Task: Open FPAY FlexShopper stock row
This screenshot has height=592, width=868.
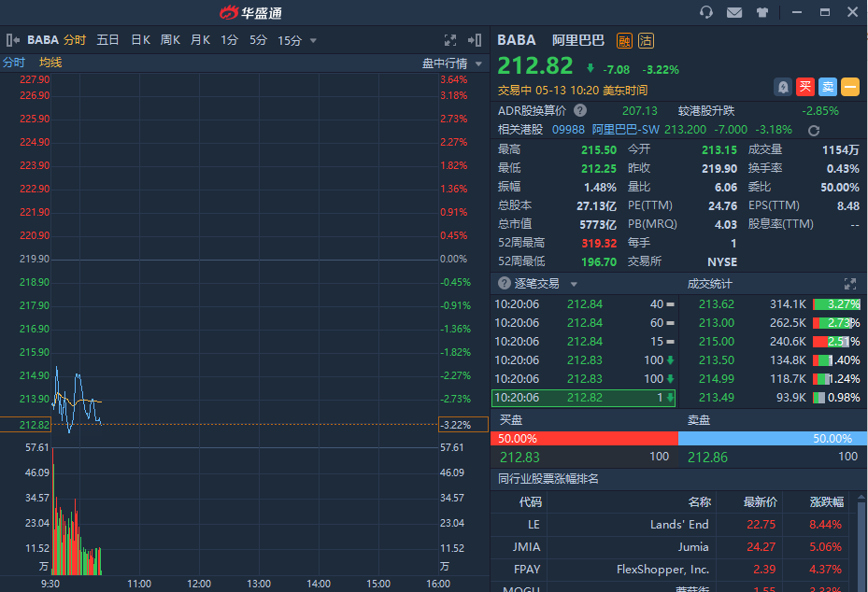Action: tap(672, 570)
